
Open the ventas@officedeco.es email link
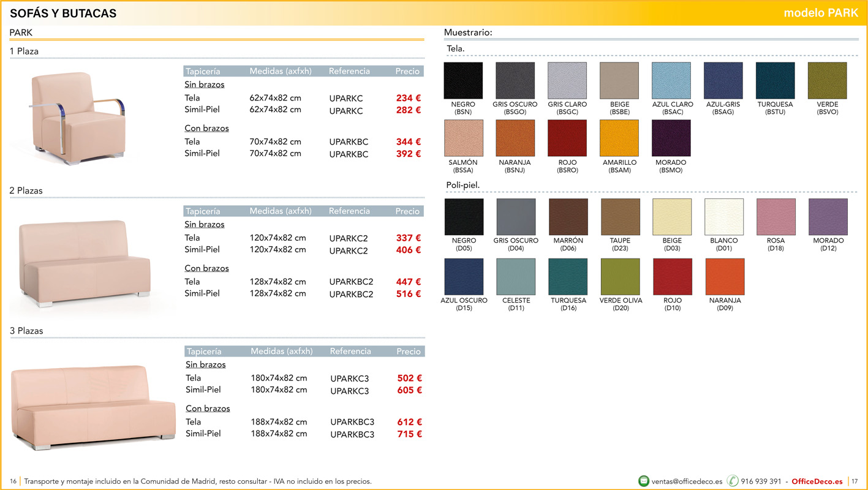point(687,481)
